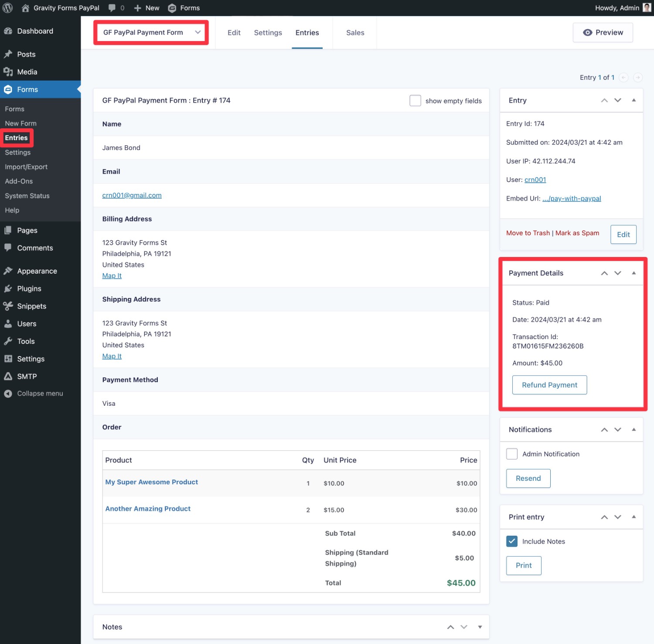Viewport: 654px width, 644px height.
Task: Move Entry panel down
Action: pyautogui.click(x=618, y=100)
